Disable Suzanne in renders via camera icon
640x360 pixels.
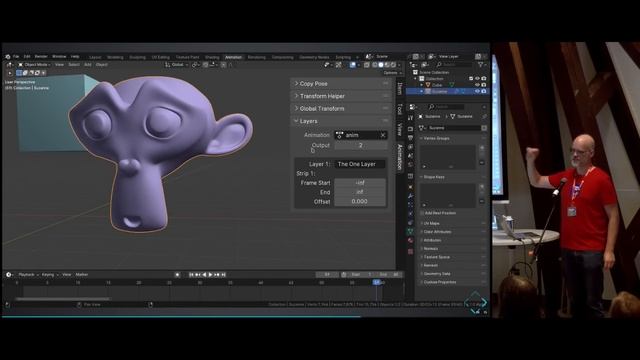pyautogui.click(x=484, y=91)
